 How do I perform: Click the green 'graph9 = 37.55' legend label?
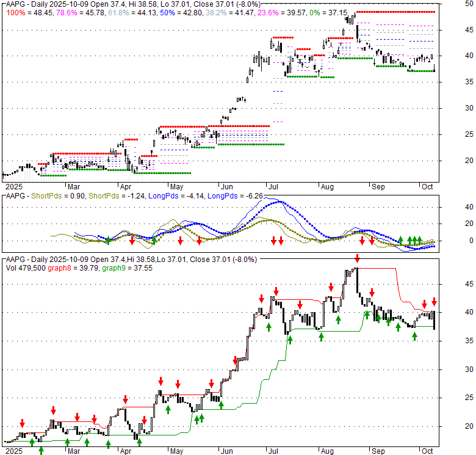coord(127,268)
